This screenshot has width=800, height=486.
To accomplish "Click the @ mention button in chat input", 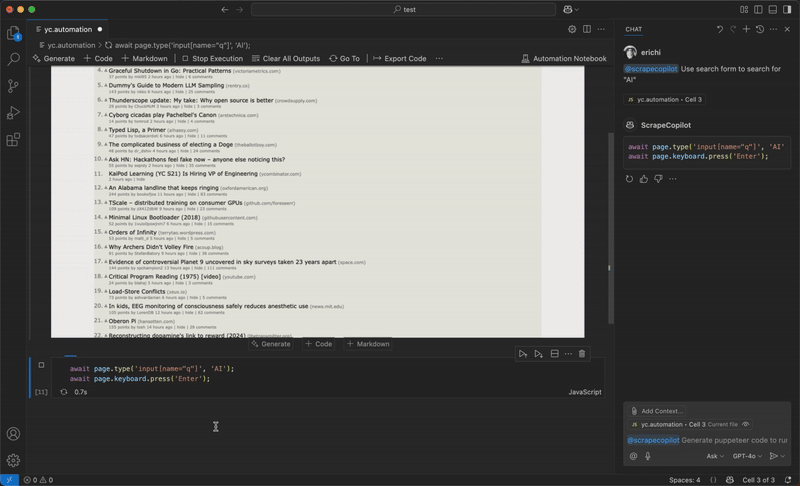I will click(x=633, y=456).
